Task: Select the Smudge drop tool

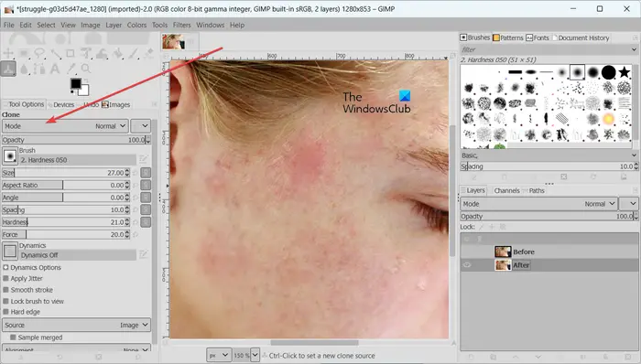Action: pyautogui.click(x=24, y=69)
